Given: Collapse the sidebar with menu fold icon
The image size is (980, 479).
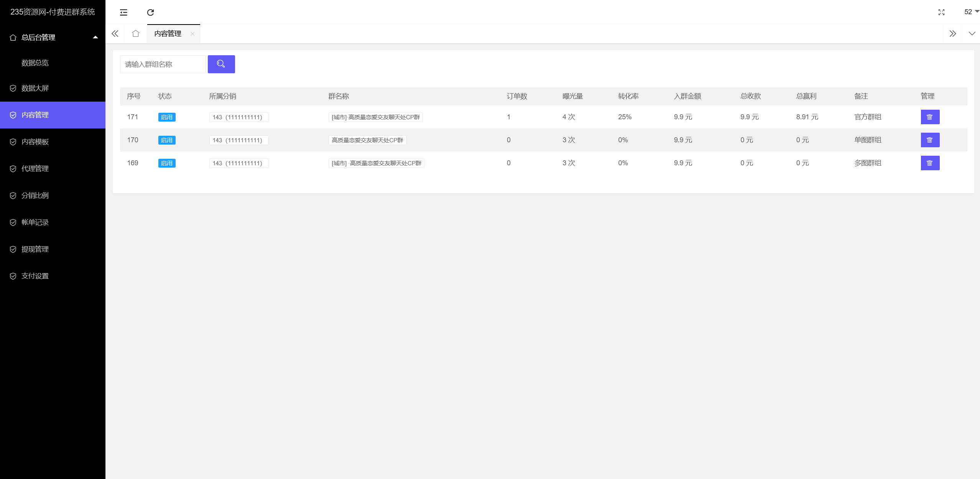Looking at the screenshot, I should click(x=123, y=12).
